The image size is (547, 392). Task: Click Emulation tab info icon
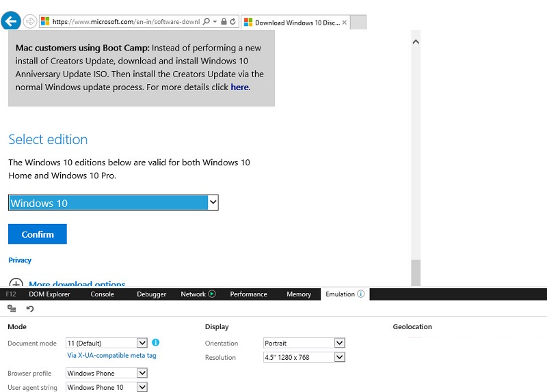tap(361, 294)
